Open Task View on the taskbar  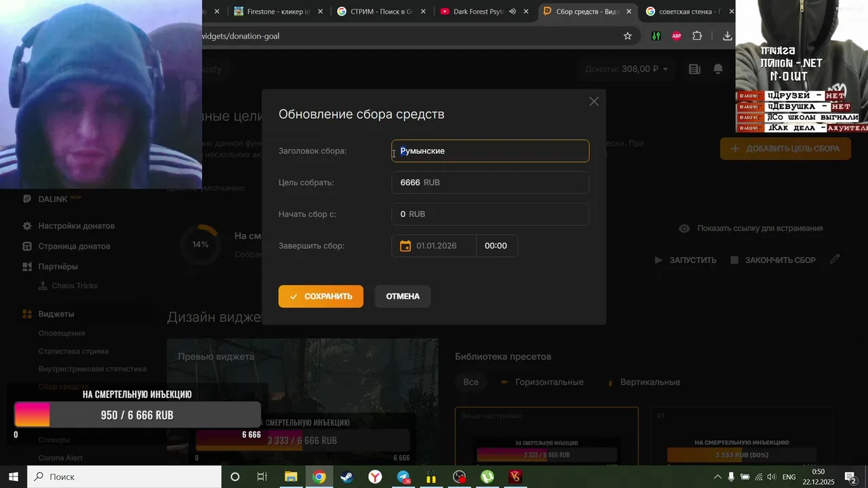click(262, 477)
